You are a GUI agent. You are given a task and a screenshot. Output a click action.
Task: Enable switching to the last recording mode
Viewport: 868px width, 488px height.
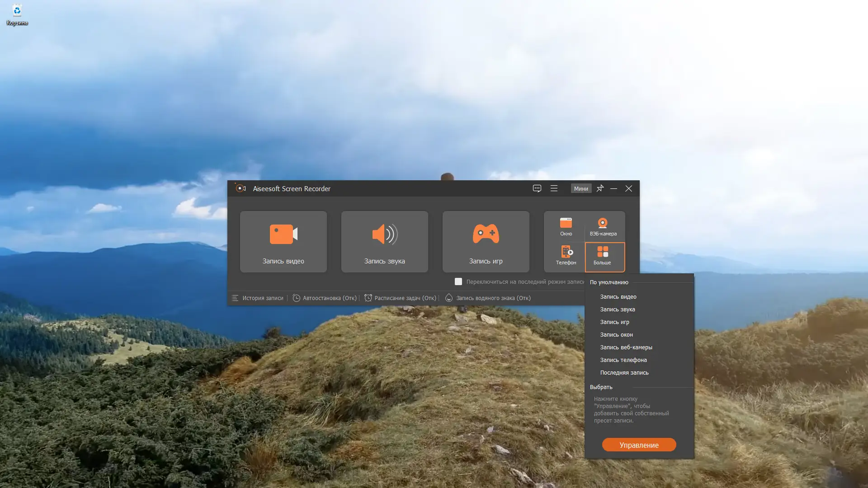458,282
